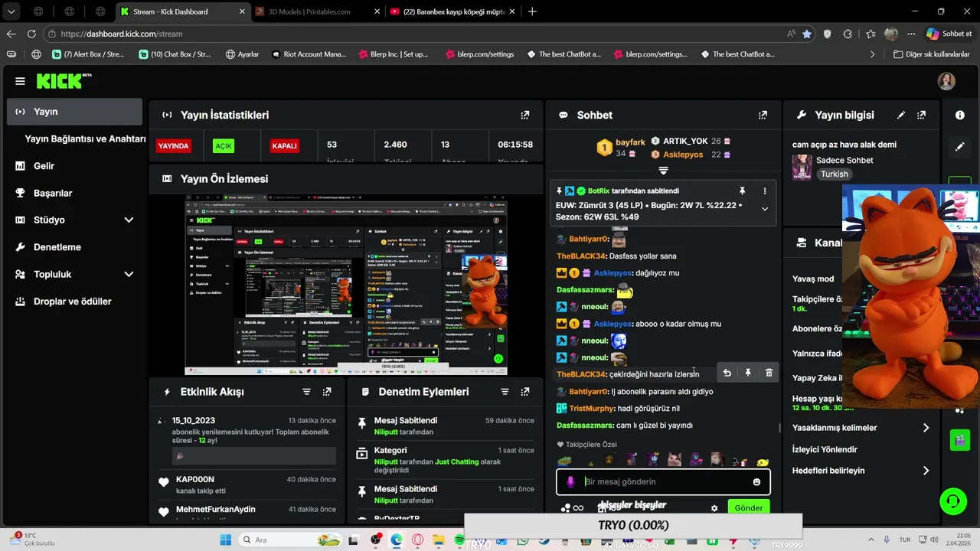Expand the Stüdyo sidebar section
The image size is (980, 551).
pos(129,220)
